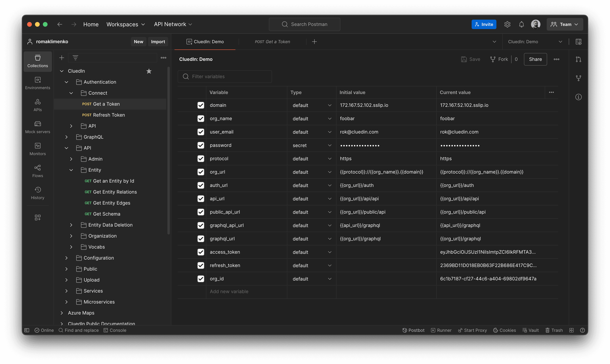Click the filter lines icon in sidebar

click(x=75, y=58)
